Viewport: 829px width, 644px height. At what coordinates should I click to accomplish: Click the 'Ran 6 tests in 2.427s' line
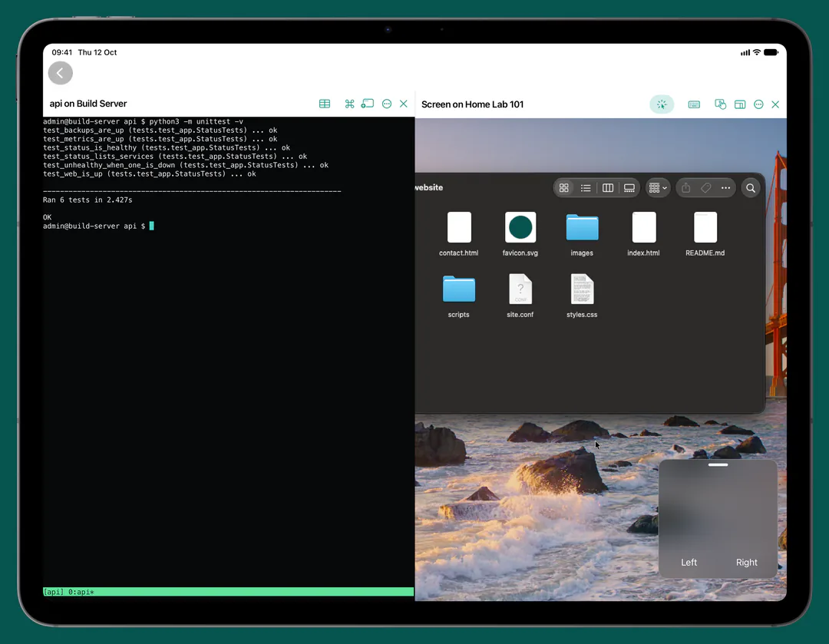(88, 200)
